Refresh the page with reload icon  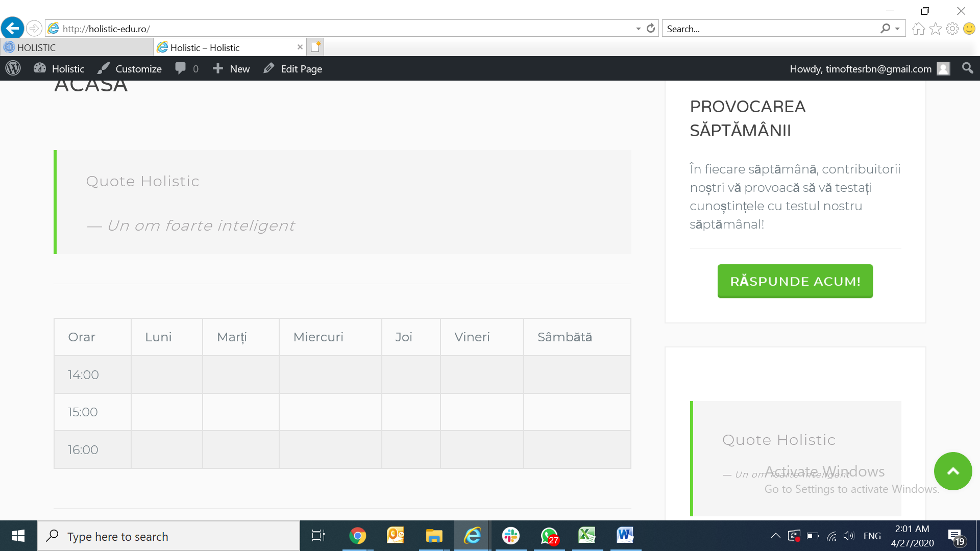pos(651,29)
